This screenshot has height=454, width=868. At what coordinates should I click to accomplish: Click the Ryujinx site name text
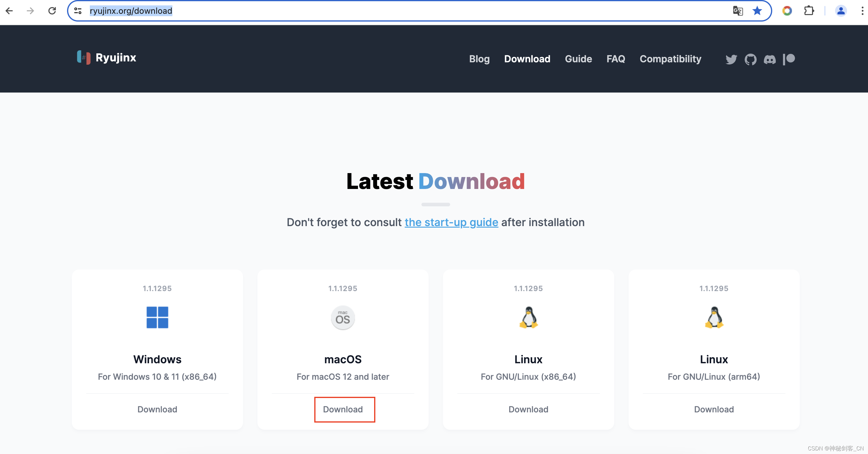(116, 57)
